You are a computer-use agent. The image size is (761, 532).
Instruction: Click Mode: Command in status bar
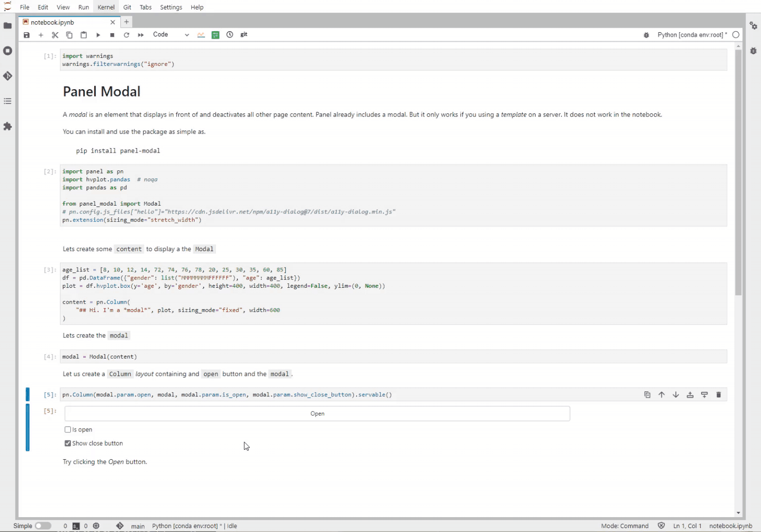(625, 526)
